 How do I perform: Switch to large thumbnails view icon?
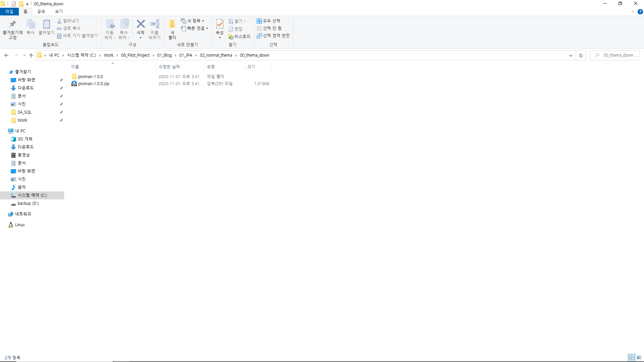click(x=639, y=358)
